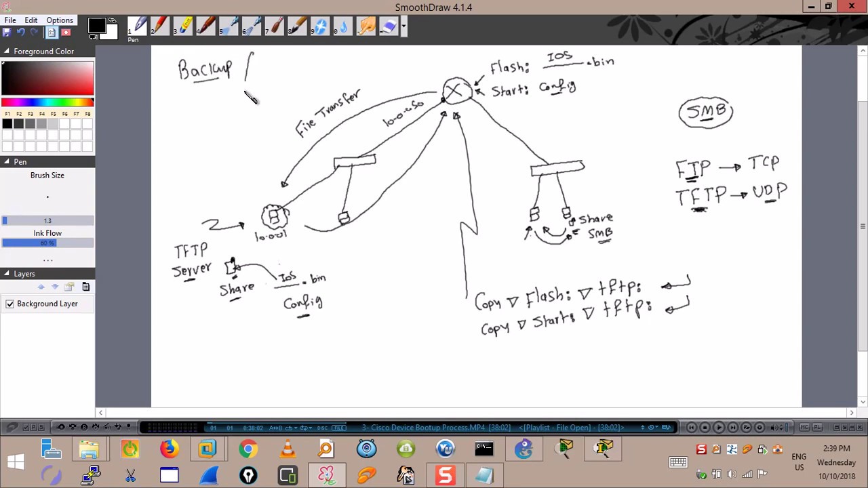Collapse the Pen panel

click(x=6, y=162)
